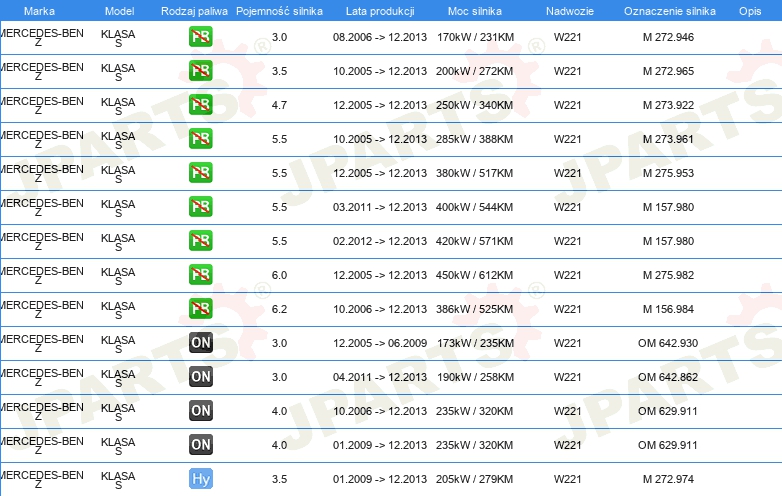Click power value 173kW / 235KM

click(x=475, y=343)
